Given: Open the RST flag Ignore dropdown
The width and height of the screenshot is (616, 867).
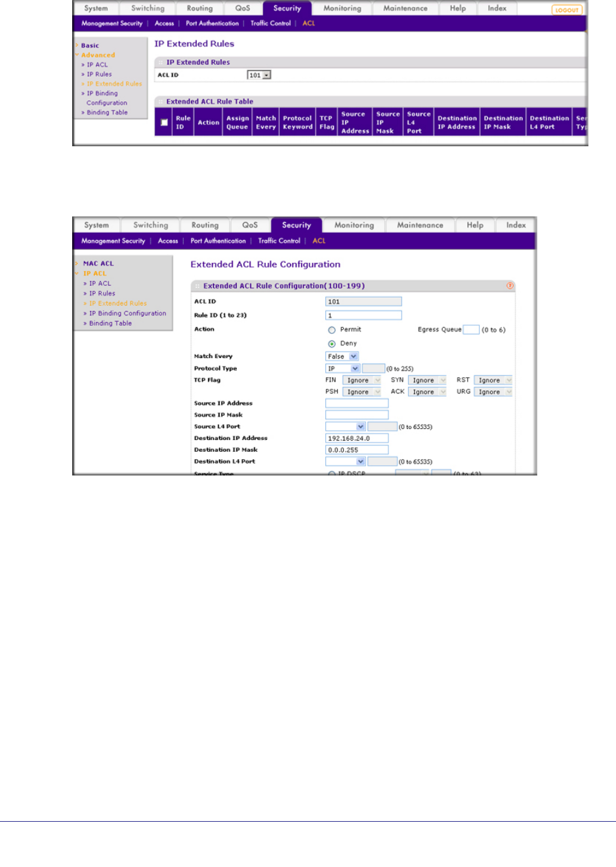Looking at the screenshot, I should 493,380.
